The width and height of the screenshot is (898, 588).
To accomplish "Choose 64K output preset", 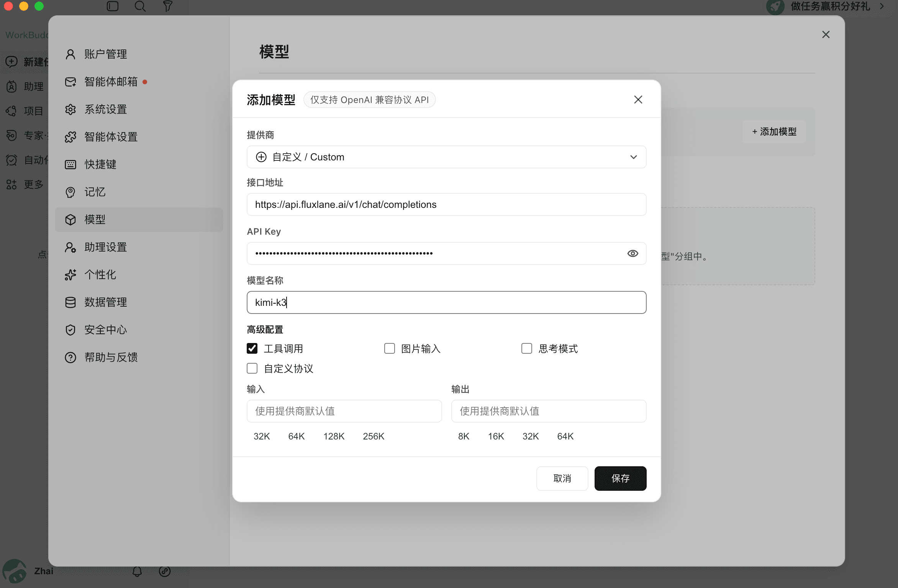I will tap(565, 436).
